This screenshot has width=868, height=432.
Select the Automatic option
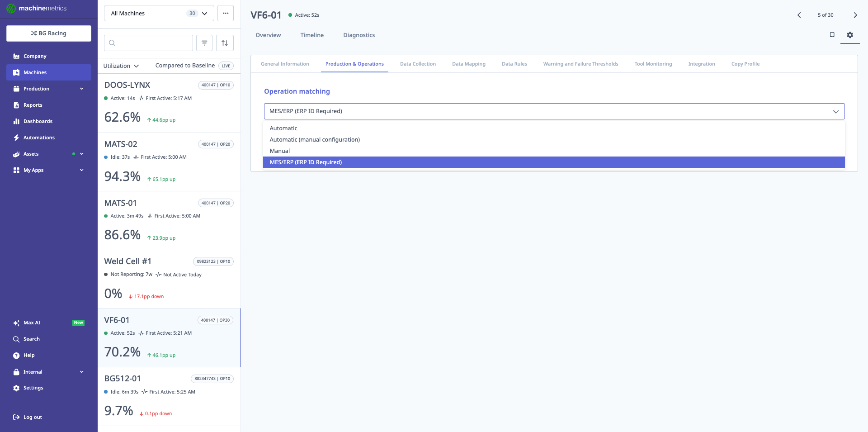(283, 128)
